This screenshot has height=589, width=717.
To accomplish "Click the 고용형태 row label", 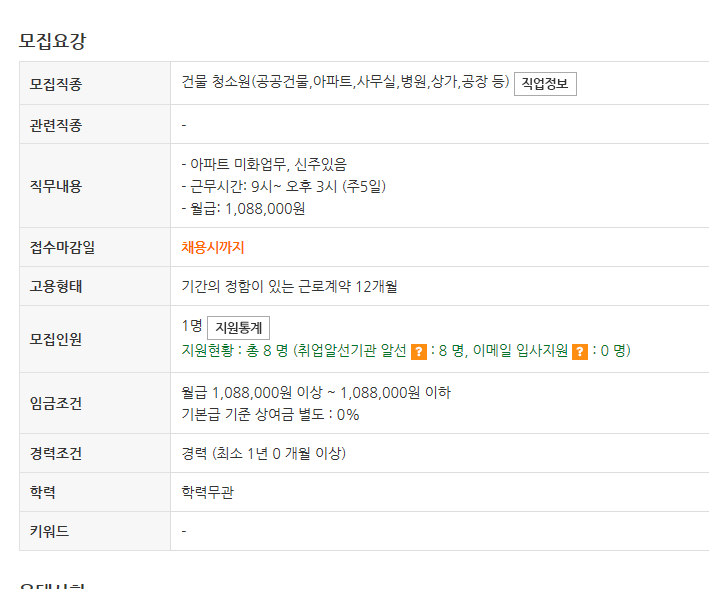I will pos(56,286).
